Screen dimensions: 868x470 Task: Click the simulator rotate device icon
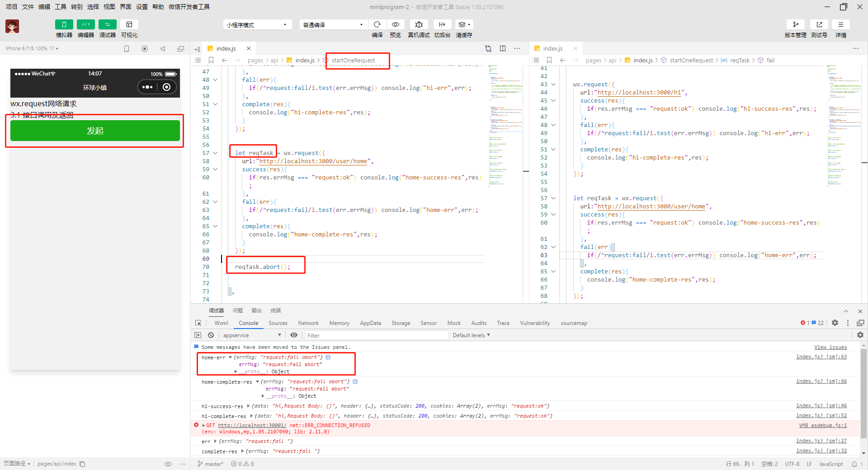(x=127, y=49)
